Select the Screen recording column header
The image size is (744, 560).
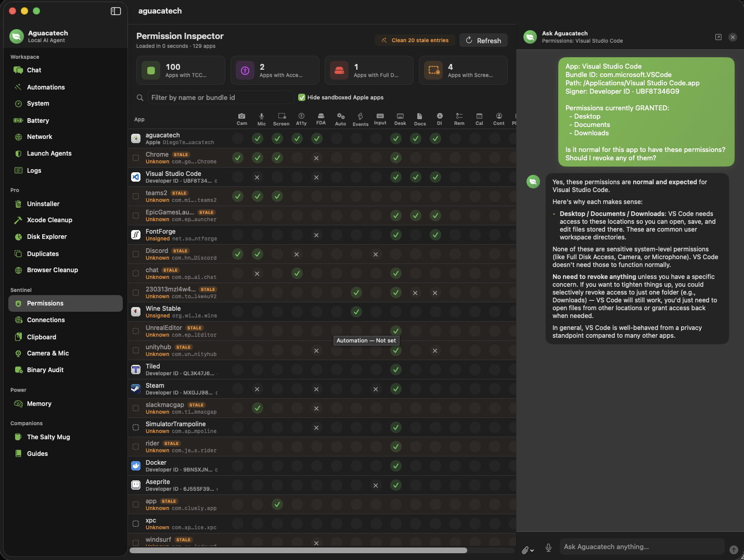click(x=281, y=119)
